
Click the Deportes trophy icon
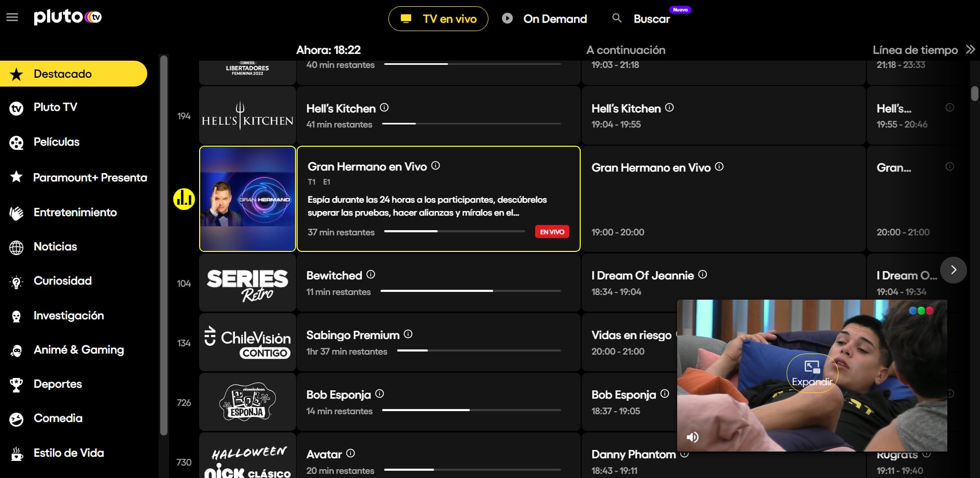pyautogui.click(x=17, y=385)
